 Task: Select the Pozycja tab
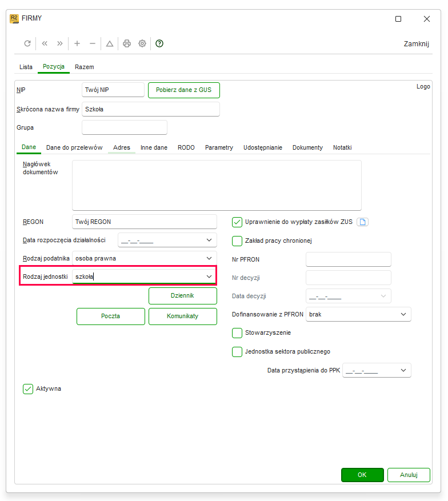click(54, 67)
